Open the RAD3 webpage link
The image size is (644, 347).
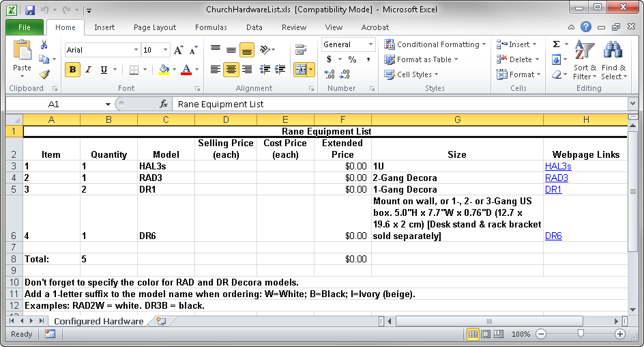coord(556,178)
